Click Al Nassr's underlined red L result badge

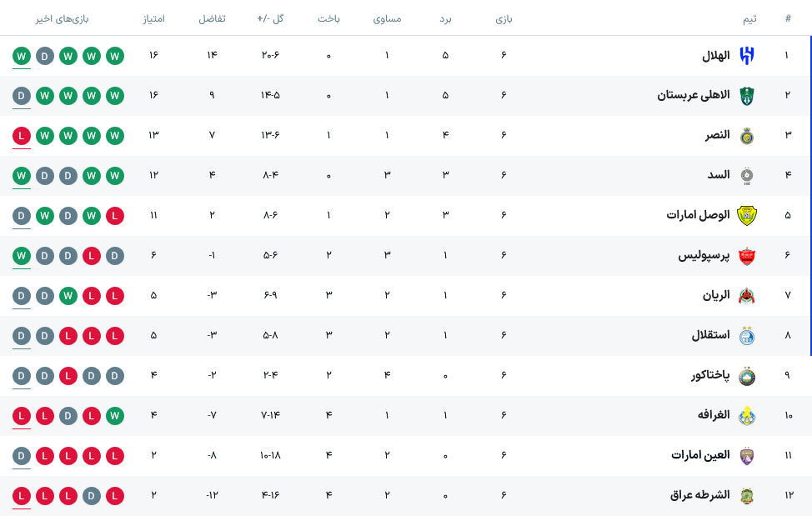pyautogui.click(x=21, y=136)
